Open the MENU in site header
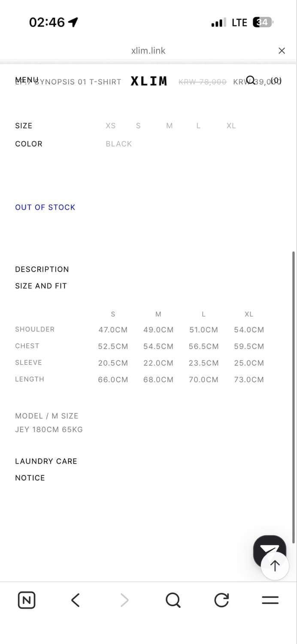This screenshot has width=297, height=644. 27,80
